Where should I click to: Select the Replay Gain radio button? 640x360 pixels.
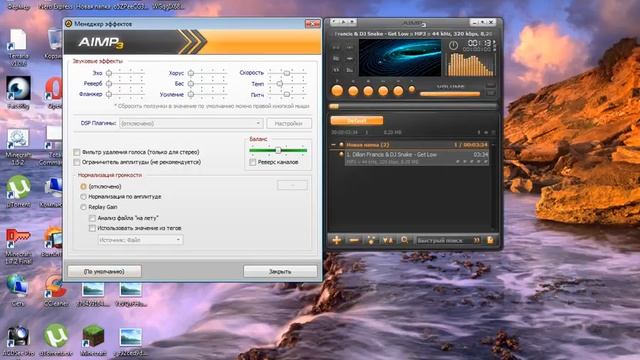83,207
